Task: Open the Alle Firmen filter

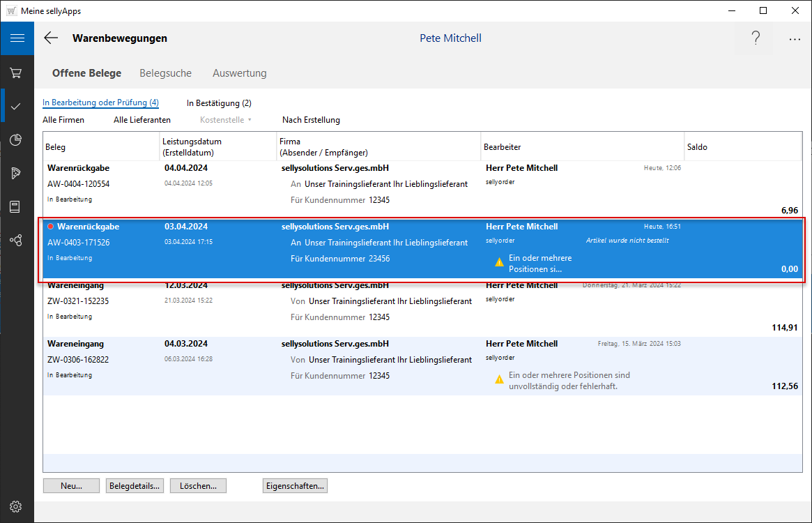Action: click(63, 120)
